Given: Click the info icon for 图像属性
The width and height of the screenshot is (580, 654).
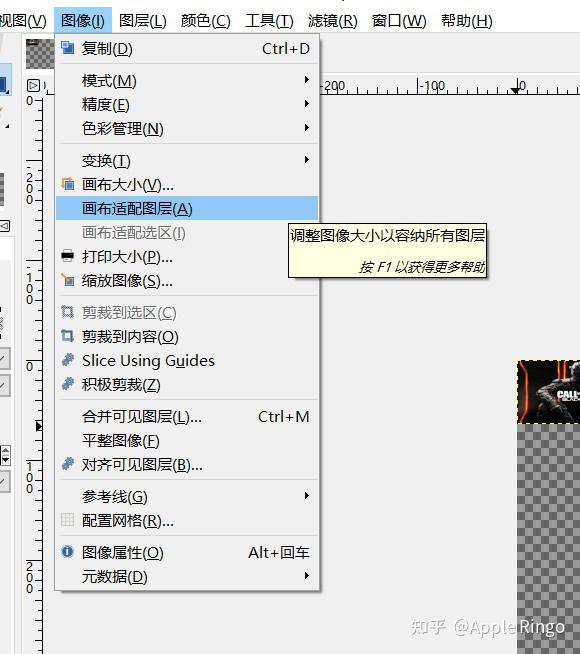Looking at the screenshot, I should [x=68, y=552].
